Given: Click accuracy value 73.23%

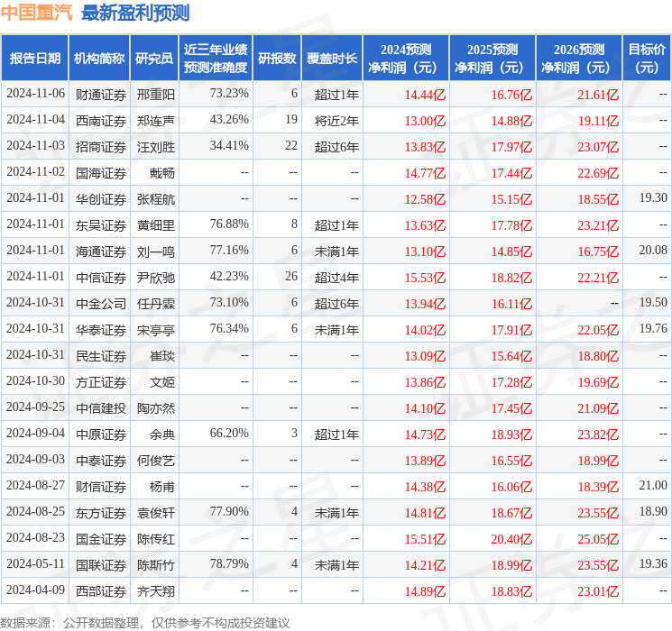Looking at the screenshot, I should [229, 93].
